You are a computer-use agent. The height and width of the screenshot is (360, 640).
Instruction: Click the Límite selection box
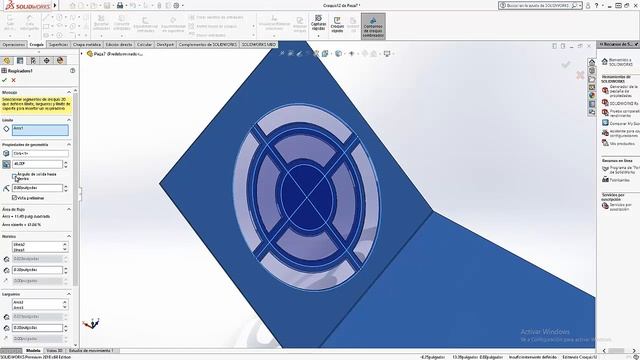click(40, 130)
